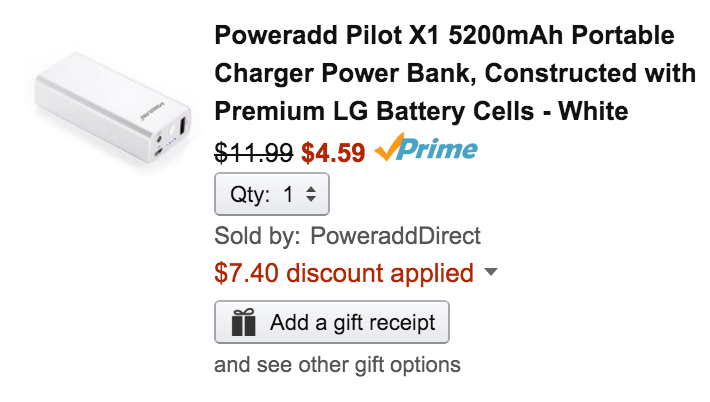Click "and see other gift options"
Screen dimensions: 710x402
pyautogui.click(x=337, y=364)
